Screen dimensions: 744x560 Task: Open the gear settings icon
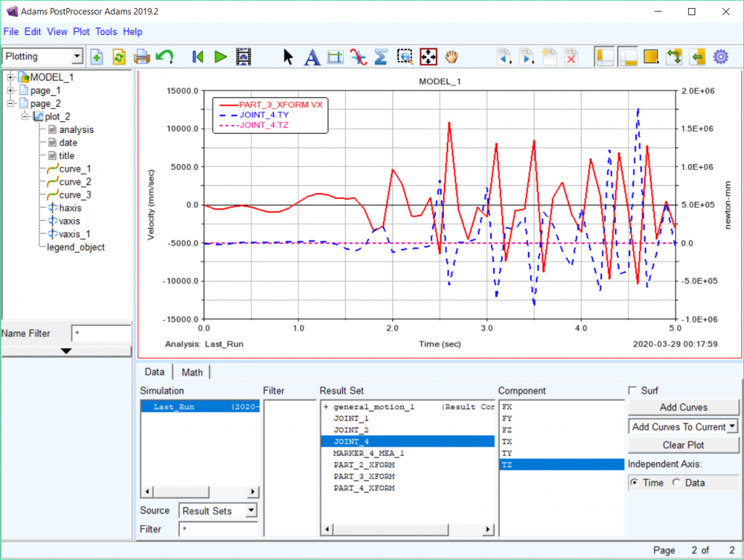click(720, 57)
